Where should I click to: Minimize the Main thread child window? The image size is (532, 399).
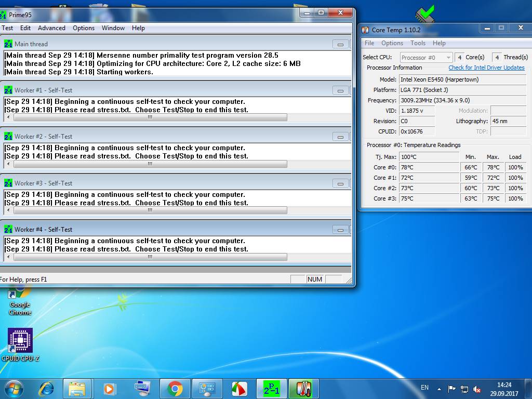tap(340, 44)
